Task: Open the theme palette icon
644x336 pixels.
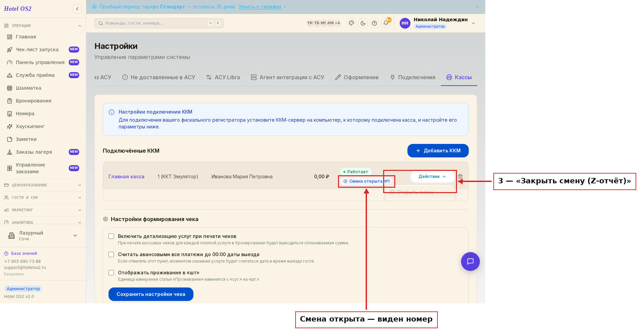Action: 351,23
